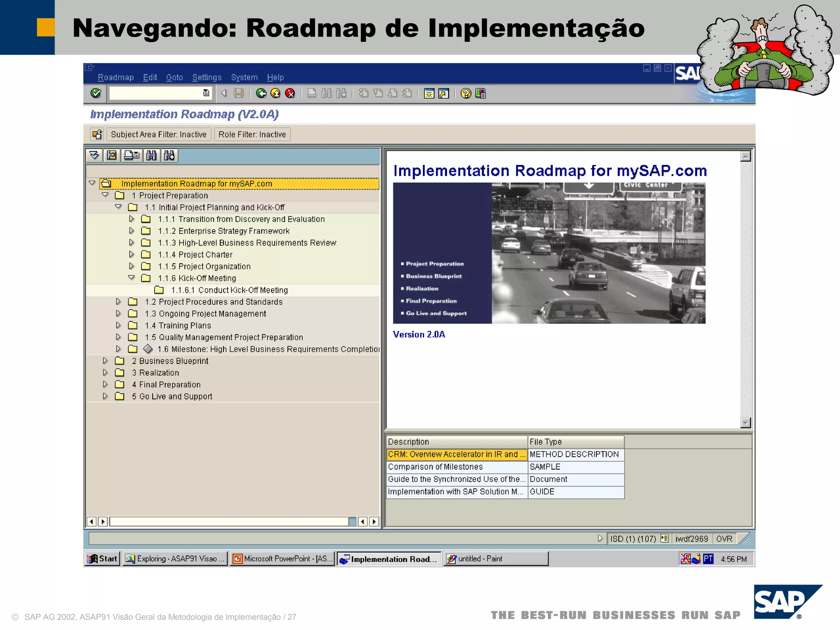Open the System menu
840x630 pixels.
coord(244,77)
